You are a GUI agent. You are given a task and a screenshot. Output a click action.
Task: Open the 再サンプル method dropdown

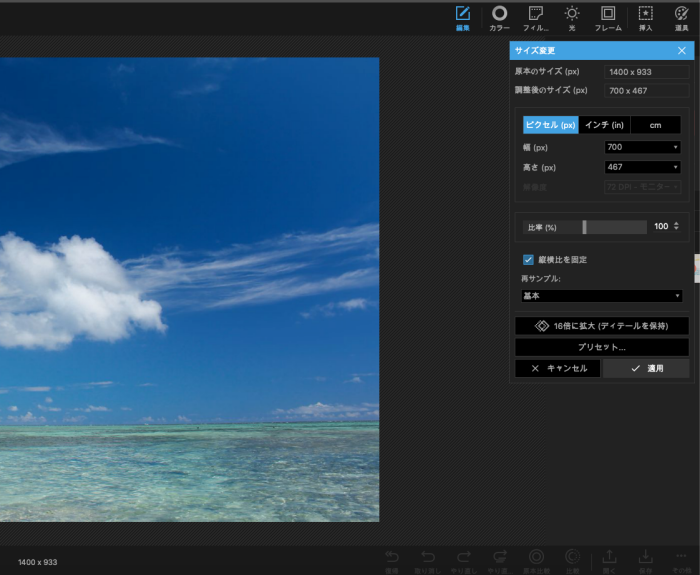pyautogui.click(x=601, y=296)
